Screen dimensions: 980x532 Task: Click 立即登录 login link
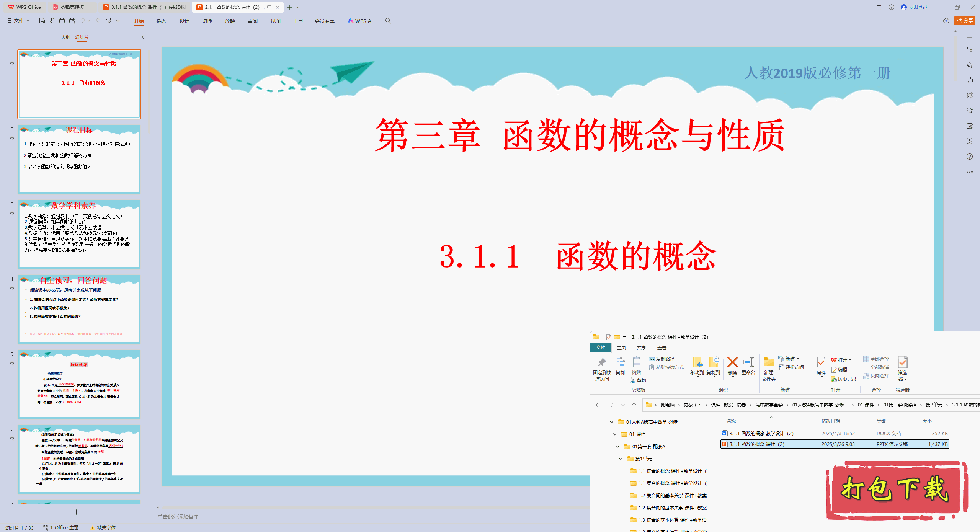pyautogui.click(x=914, y=7)
